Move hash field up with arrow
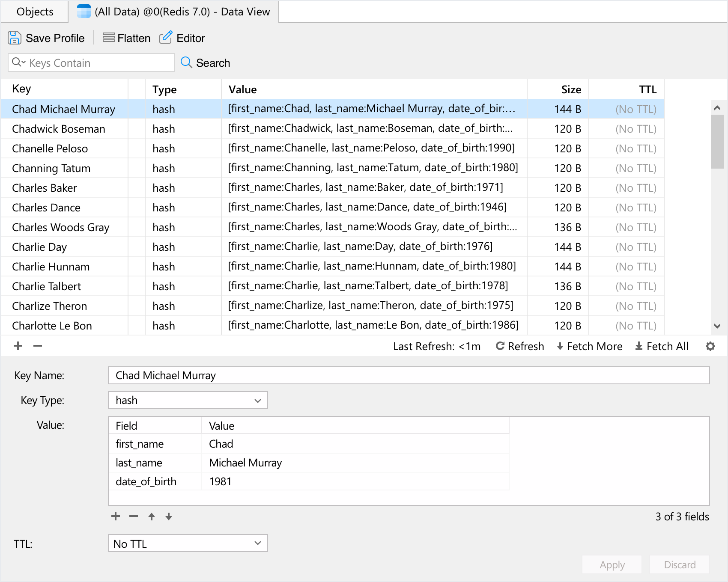Viewport: 728px width, 582px height. pyautogui.click(x=152, y=517)
